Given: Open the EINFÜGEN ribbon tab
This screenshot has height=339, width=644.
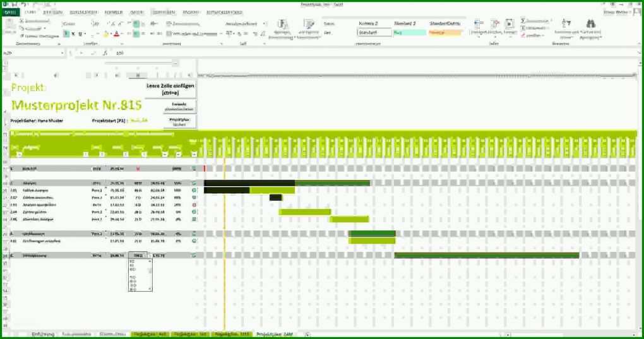Looking at the screenshot, I should (x=53, y=13).
